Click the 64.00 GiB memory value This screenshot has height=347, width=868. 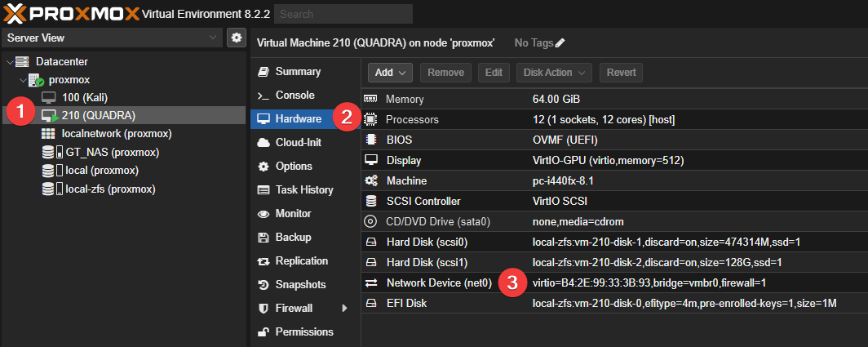click(556, 100)
